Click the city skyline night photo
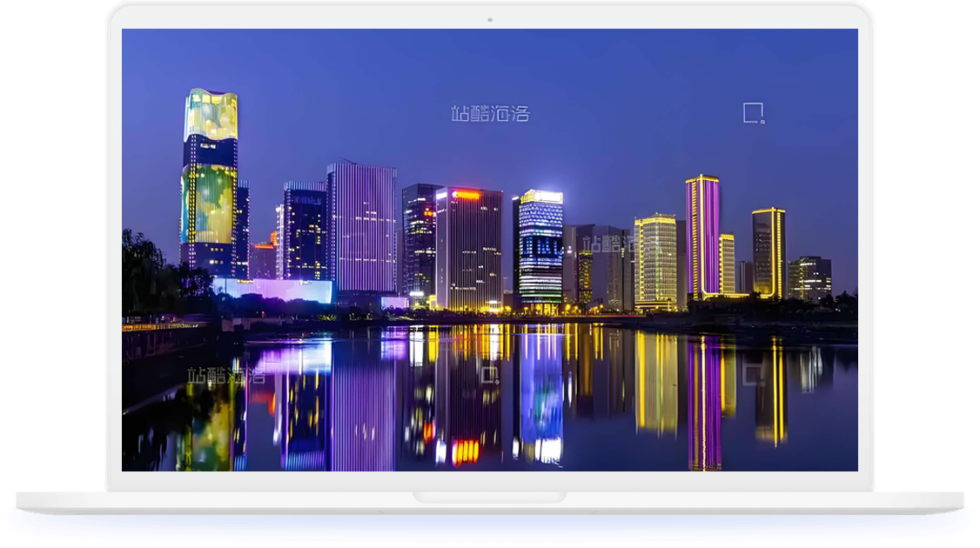The width and height of the screenshot is (980, 548). (489, 250)
